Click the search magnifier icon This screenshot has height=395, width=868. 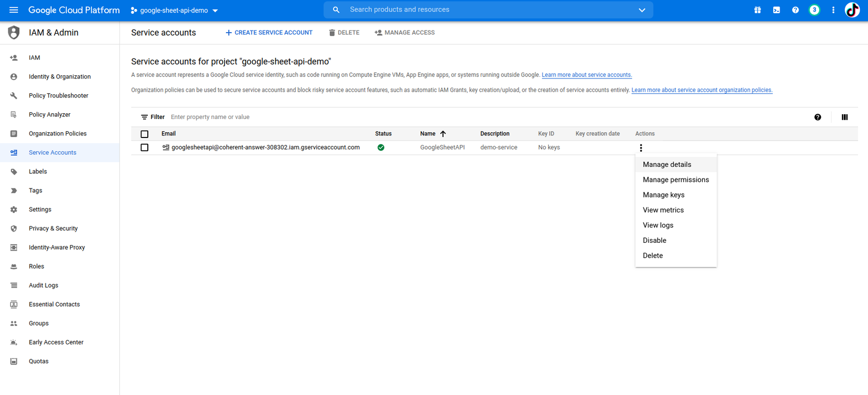pos(336,10)
